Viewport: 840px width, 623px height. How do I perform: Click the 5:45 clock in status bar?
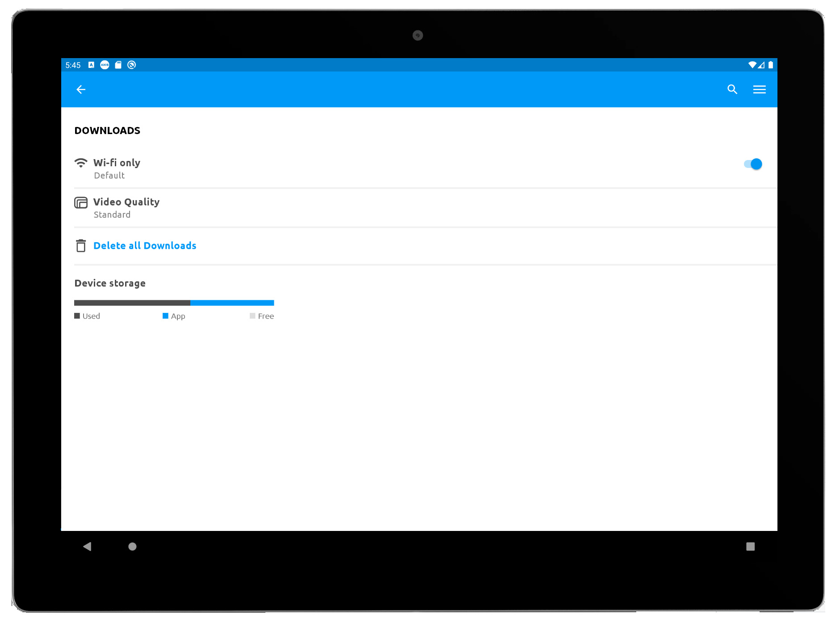(73, 65)
